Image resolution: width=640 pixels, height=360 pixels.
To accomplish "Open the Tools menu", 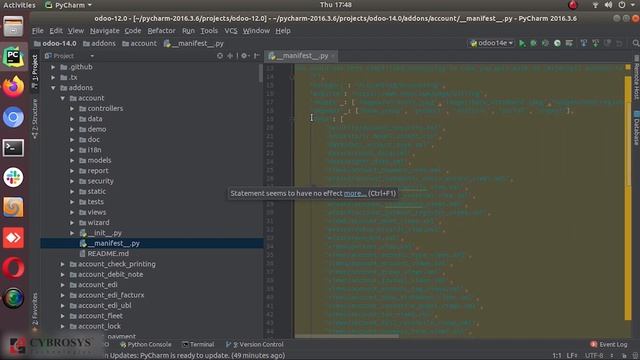I will pyautogui.click(x=209, y=31).
